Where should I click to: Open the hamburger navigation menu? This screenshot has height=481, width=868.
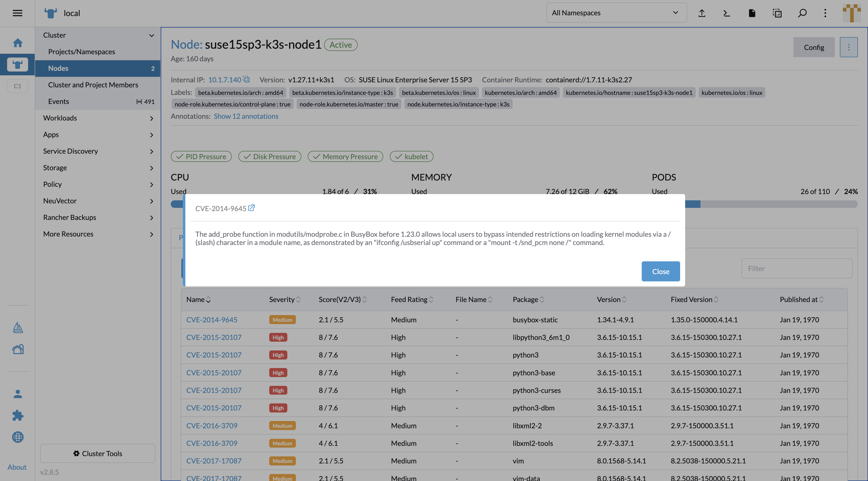click(17, 13)
